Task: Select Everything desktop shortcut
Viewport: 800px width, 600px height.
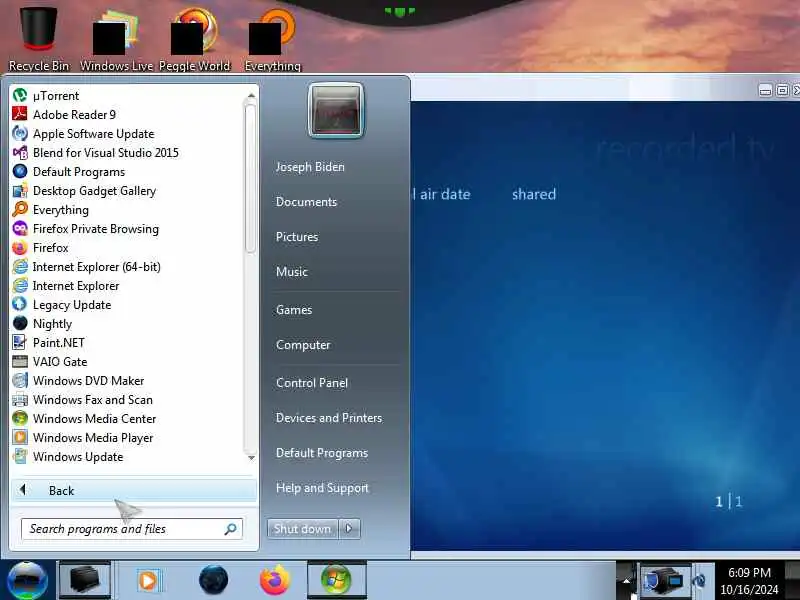Action: (x=272, y=38)
